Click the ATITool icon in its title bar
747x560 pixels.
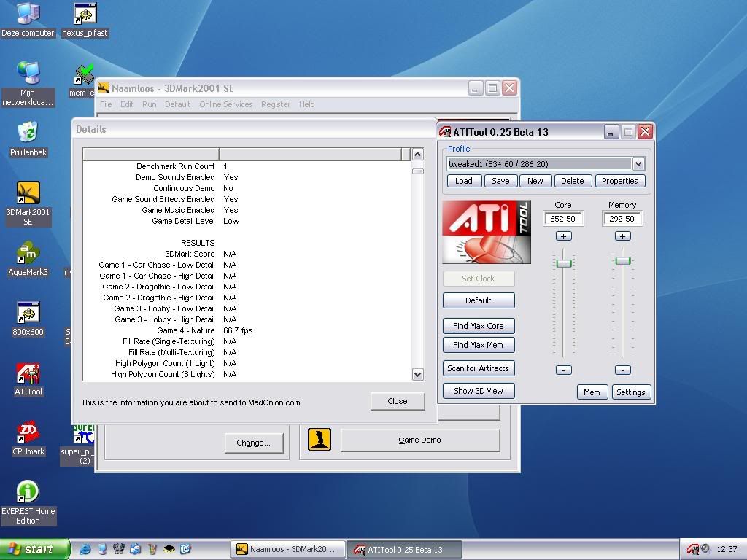click(x=445, y=132)
